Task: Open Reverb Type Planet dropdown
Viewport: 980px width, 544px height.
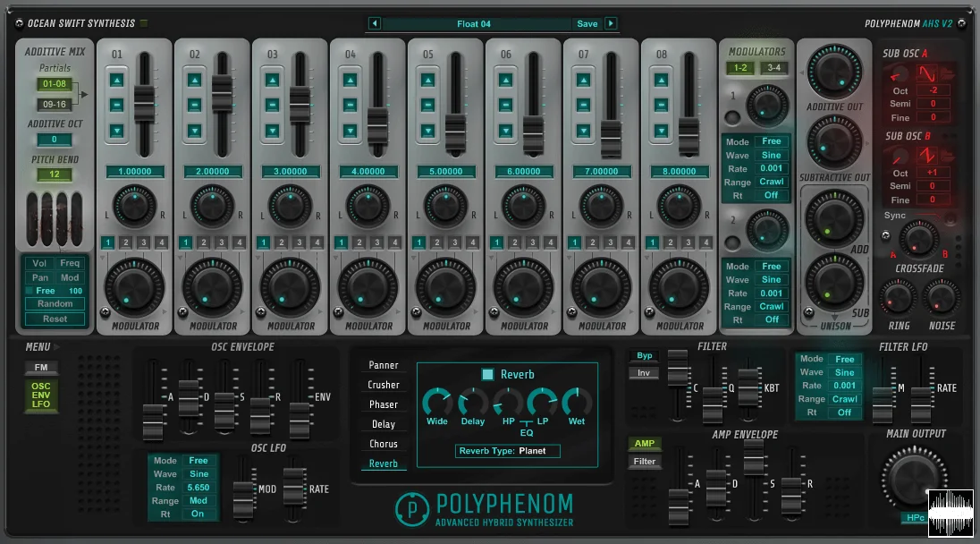Action: point(507,451)
